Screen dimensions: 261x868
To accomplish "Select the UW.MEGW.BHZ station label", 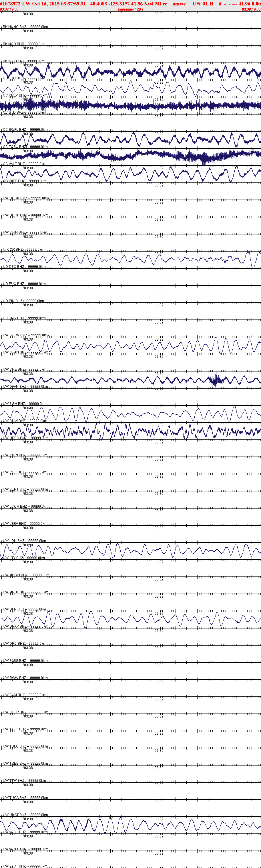I will pos(26,576).
